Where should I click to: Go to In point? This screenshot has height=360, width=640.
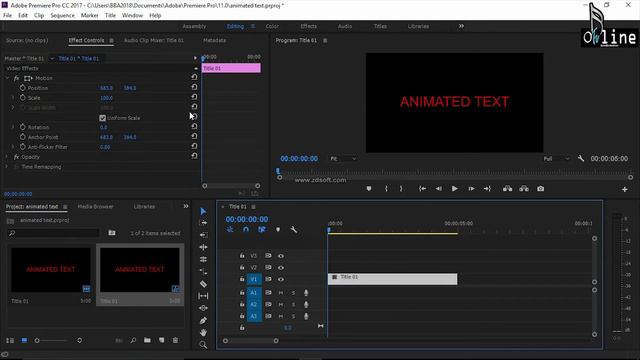tap(422, 189)
